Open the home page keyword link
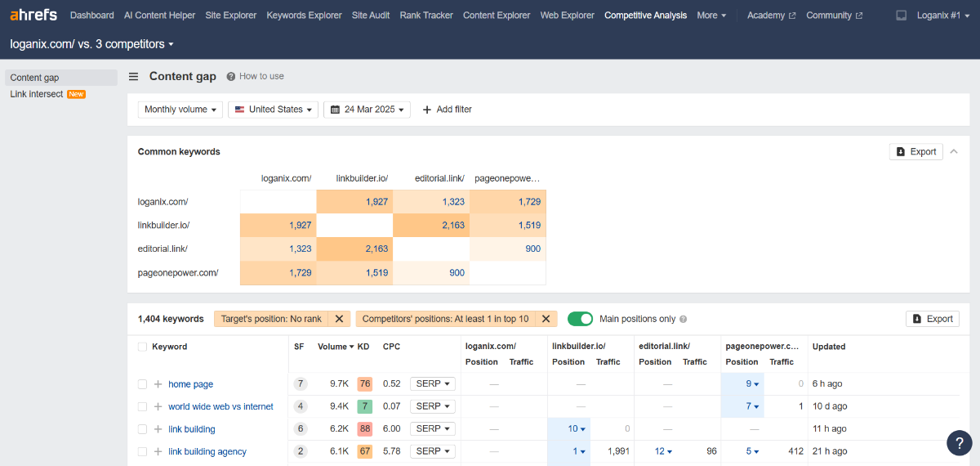 pyautogui.click(x=190, y=384)
